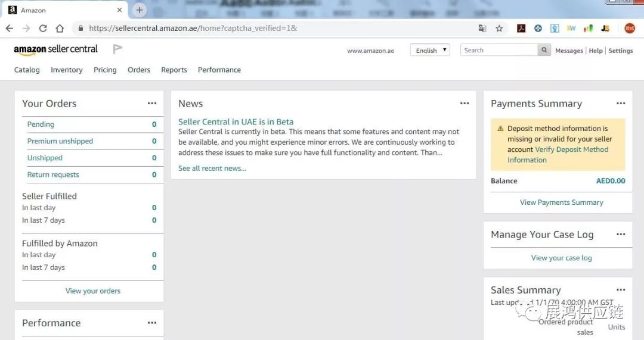
Task: Open the Help link
Action: pyautogui.click(x=596, y=51)
